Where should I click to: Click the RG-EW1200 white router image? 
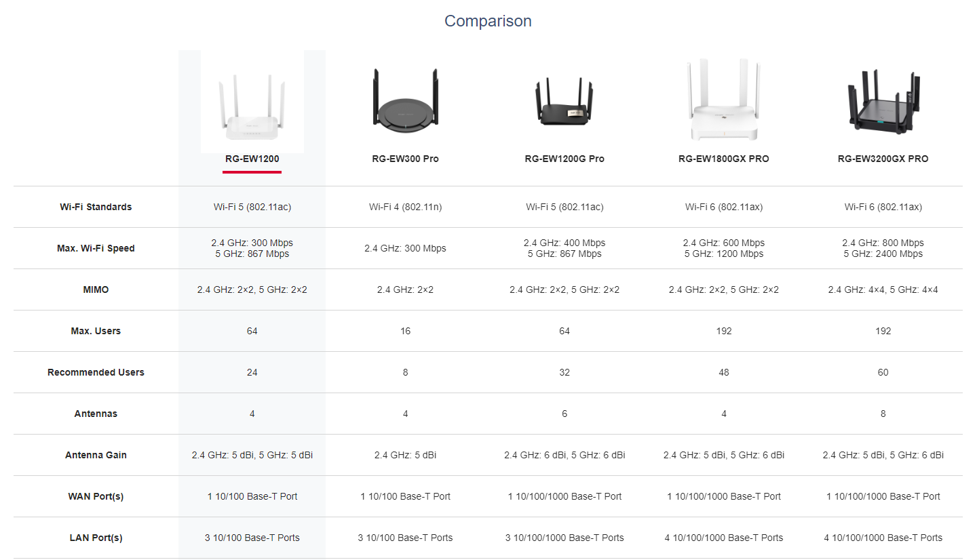click(252, 102)
